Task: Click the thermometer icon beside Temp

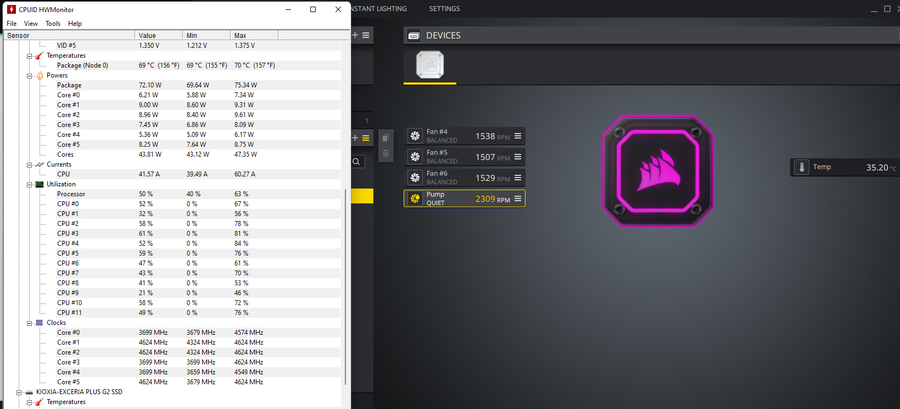Action: (801, 168)
